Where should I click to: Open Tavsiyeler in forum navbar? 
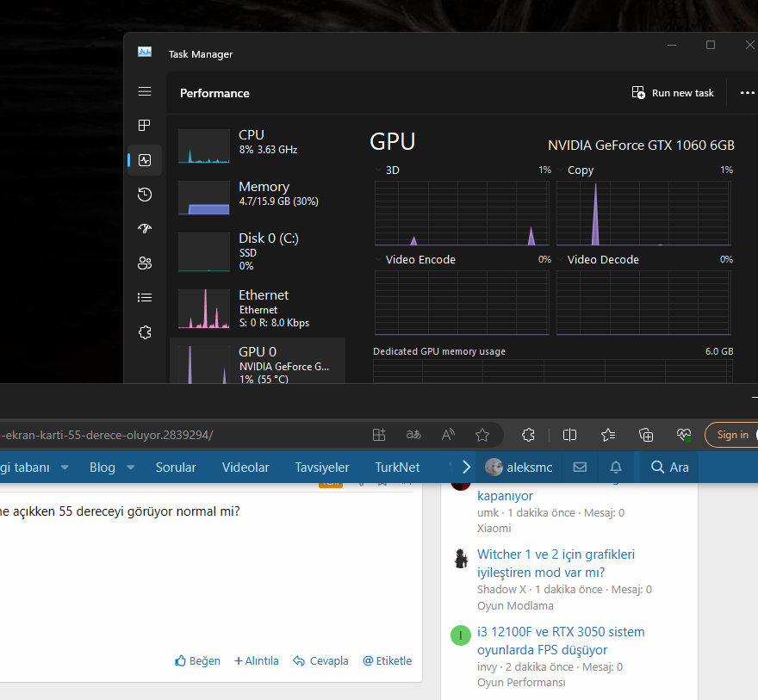(x=322, y=468)
